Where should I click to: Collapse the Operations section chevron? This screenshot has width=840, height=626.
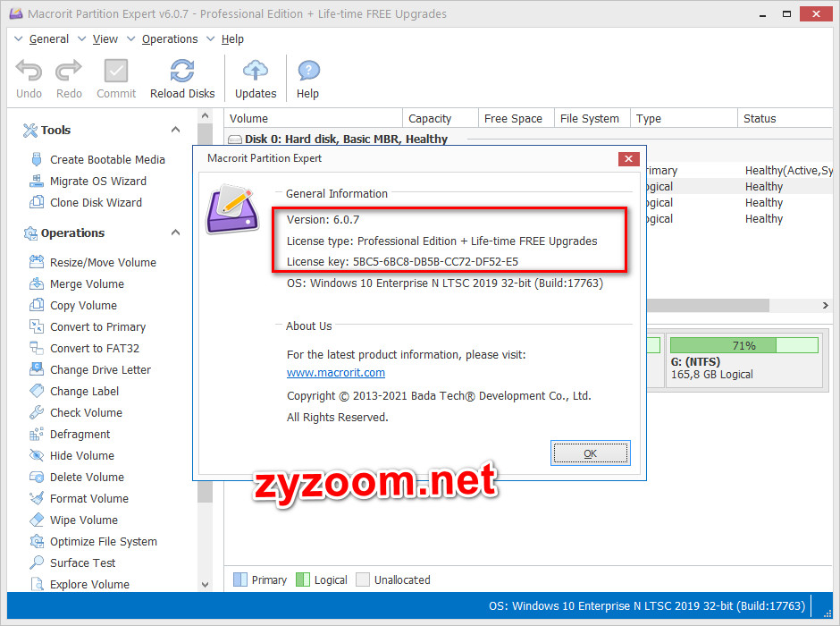coord(175,233)
